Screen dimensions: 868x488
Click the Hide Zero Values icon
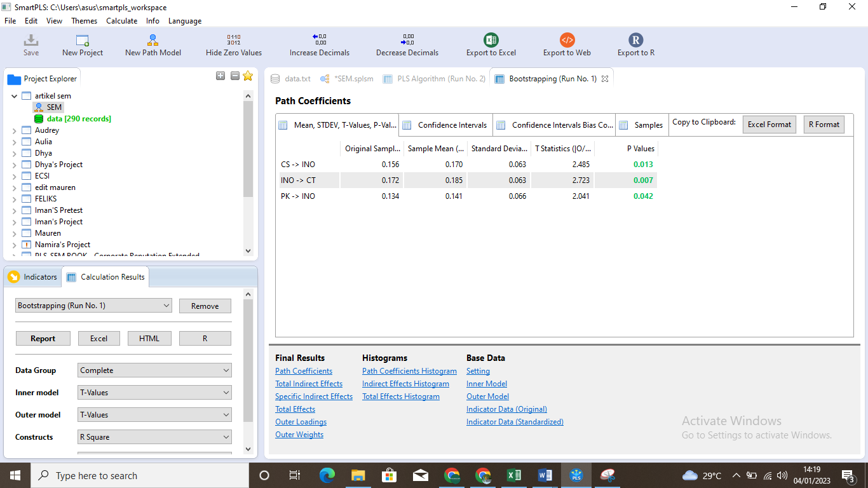[234, 40]
